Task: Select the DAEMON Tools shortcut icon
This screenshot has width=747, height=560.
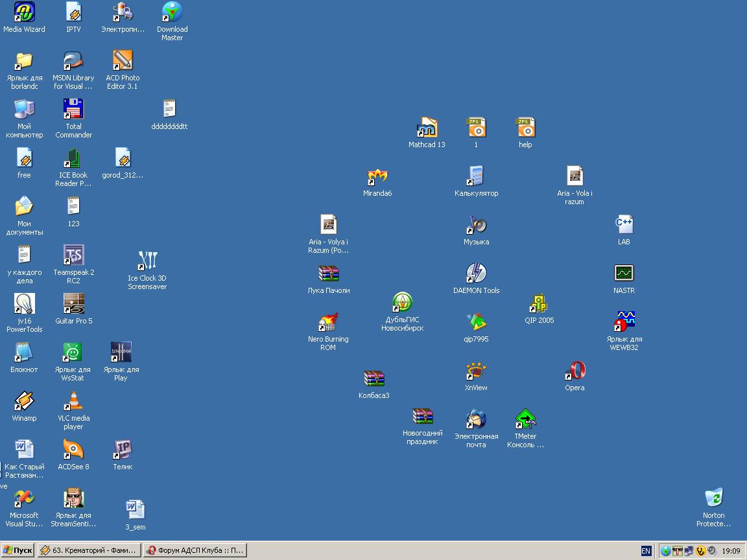Action: tap(476, 273)
